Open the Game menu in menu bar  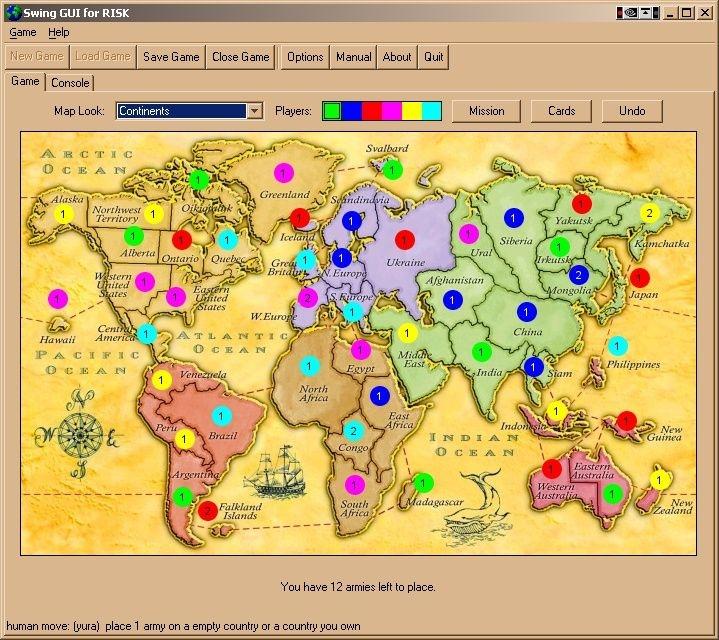[x=23, y=33]
